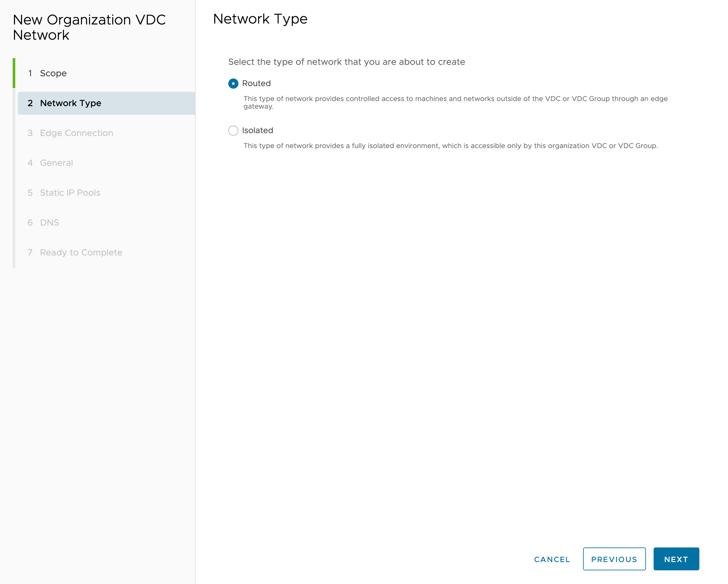The height and width of the screenshot is (584, 728).
Task: Click the PREVIOUS button to go back
Action: pos(614,558)
